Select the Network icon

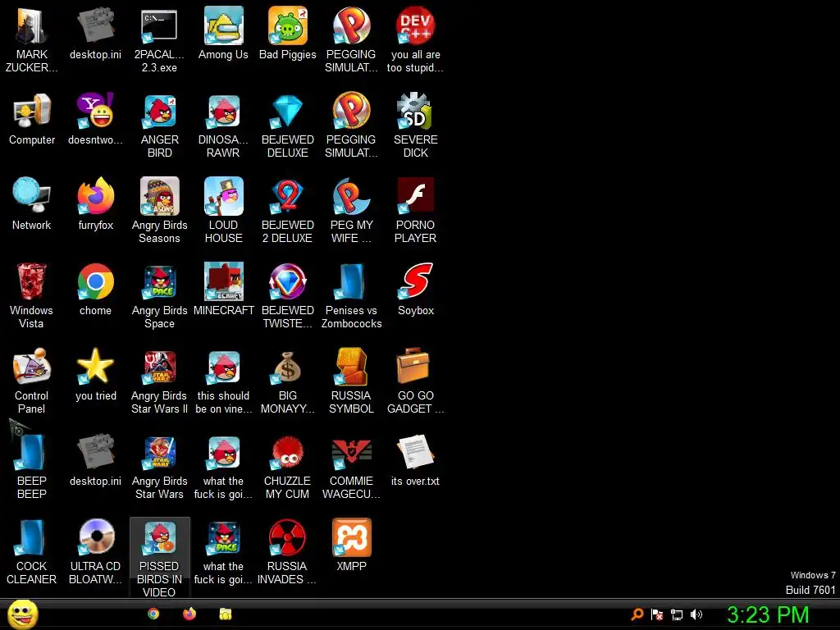point(32,204)
